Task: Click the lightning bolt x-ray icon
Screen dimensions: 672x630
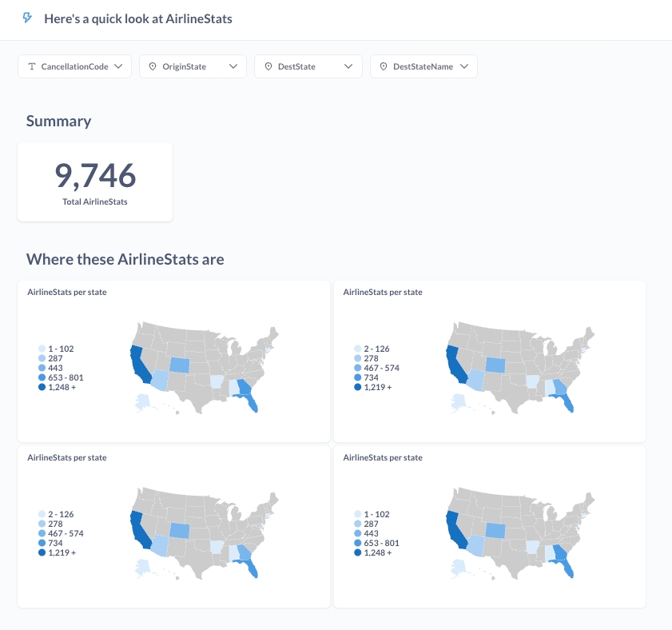Action: pyautogui.click(x=28, y=18)
